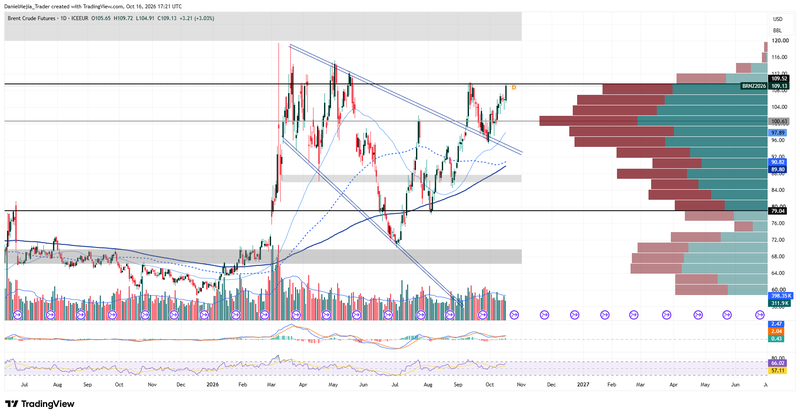This screenshot has height=417, width=800.
Task: Open the rollover marker beside Feb 2027
Action: pos(605,315)
